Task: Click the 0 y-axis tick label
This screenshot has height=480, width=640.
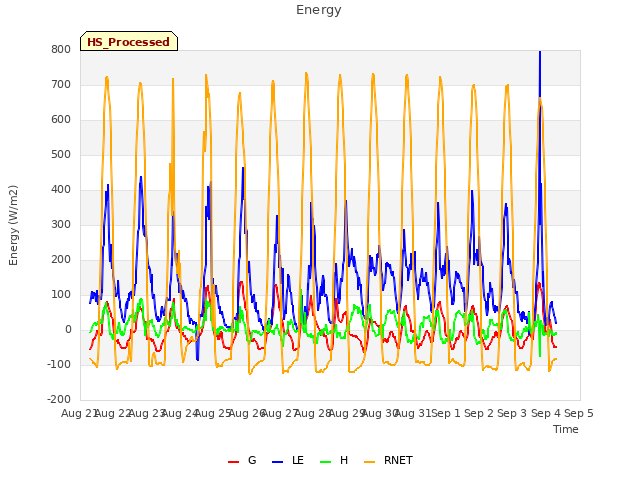Action: click(68, 330)
